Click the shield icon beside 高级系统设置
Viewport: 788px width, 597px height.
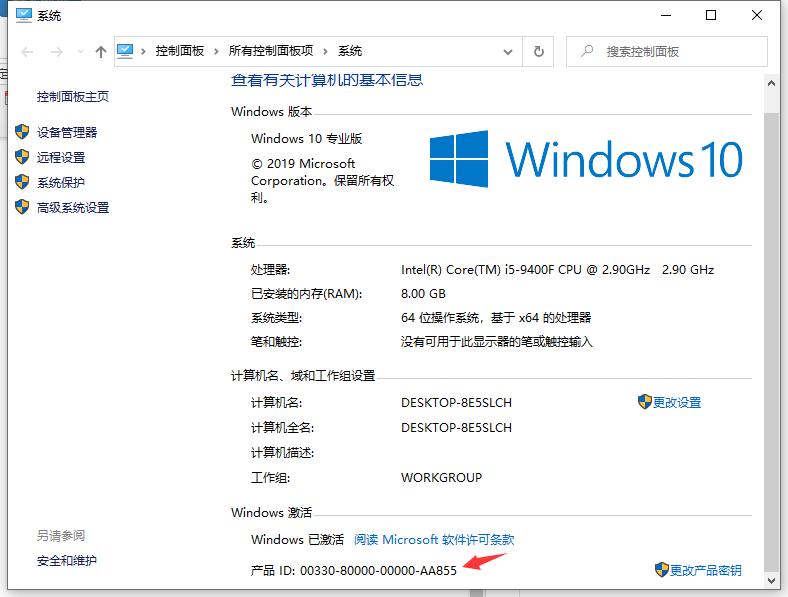point(22,207)
